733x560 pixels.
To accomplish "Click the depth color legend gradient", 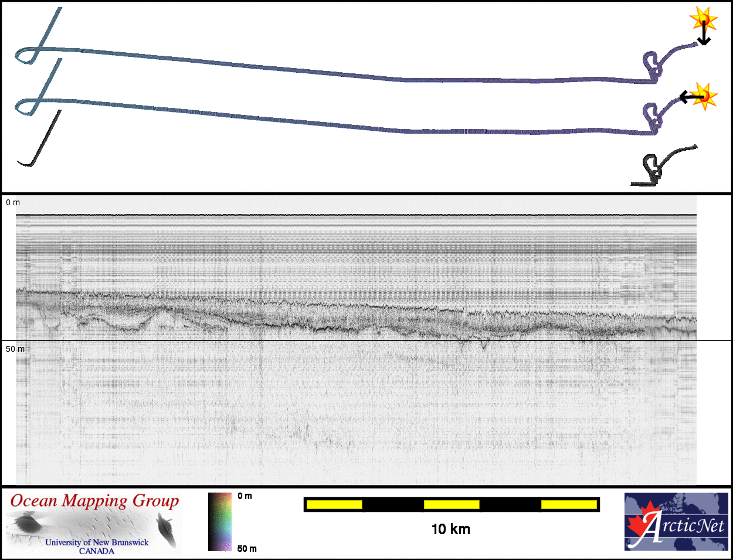I will tap(220, 522).
